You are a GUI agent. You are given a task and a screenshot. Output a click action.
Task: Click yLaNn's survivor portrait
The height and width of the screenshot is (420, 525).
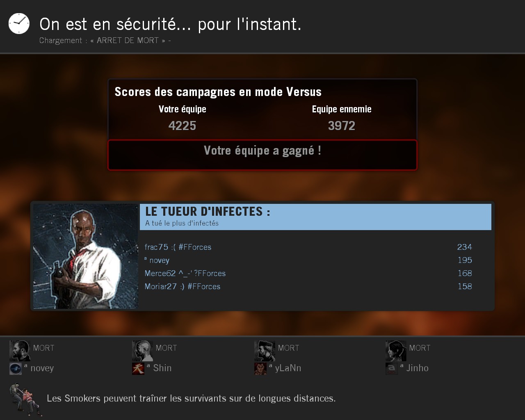click(x=265, y=351)
